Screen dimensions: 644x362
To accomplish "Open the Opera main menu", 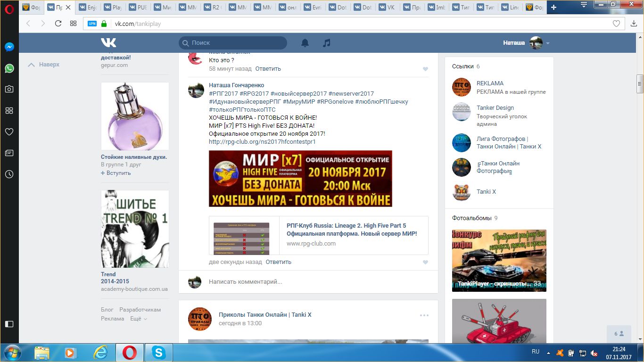I will pyautogui.click(x=9, y=8).
